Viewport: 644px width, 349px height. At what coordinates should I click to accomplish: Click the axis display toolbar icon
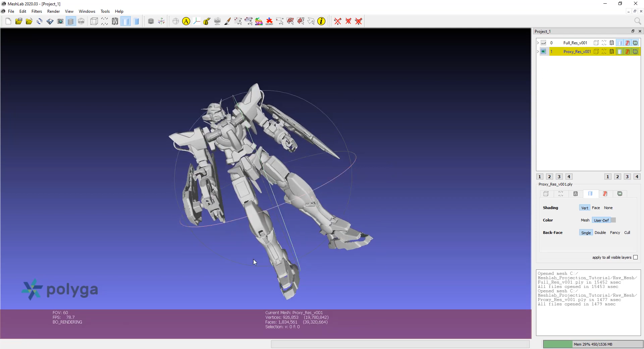(161, 21)
